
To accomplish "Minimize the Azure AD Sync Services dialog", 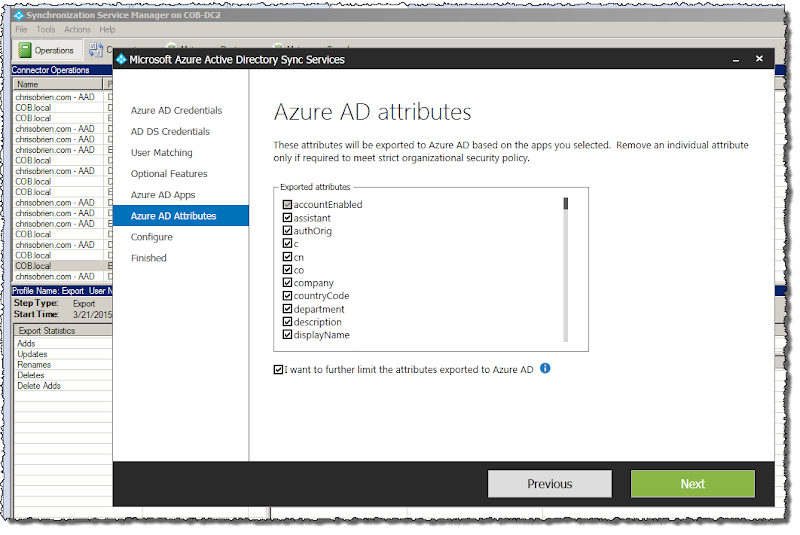I will point(736,60).
